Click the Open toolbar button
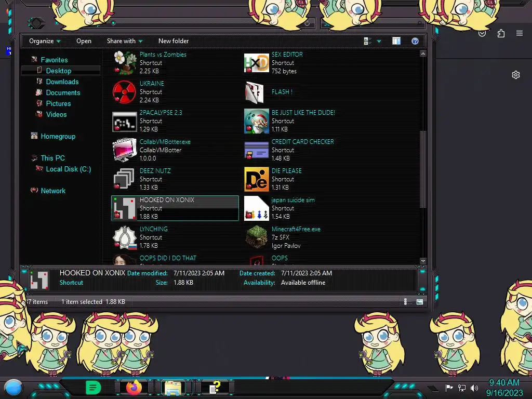Screen dimensions: 532x399 pos(84,41)
